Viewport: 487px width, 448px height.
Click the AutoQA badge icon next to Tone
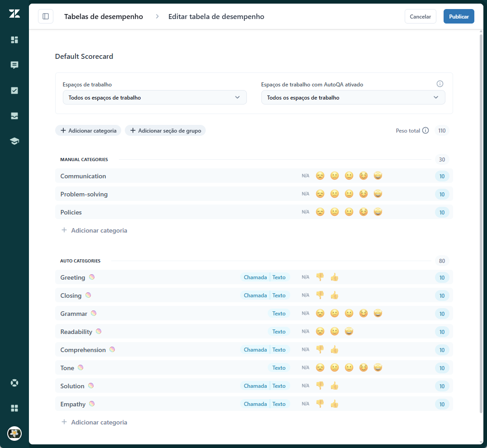pyautogui.click(x=80, y=367)
